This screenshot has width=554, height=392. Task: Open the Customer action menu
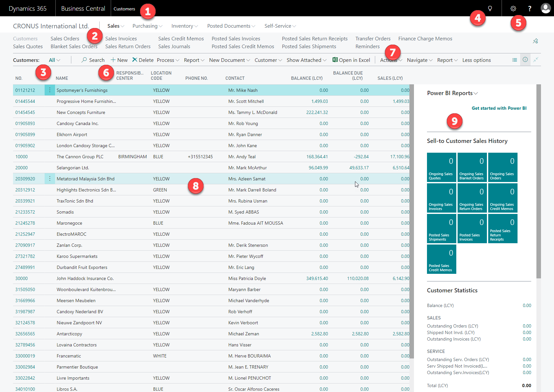[x=268, y=60]
